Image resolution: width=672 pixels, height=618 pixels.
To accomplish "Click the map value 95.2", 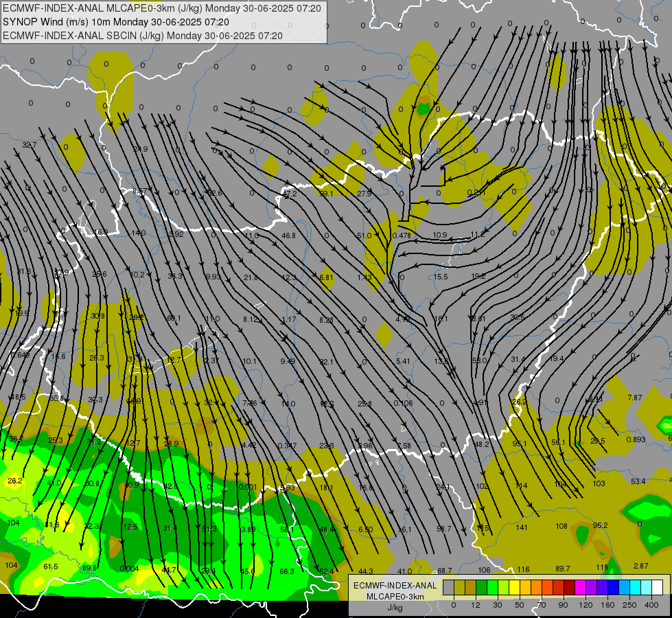I will (600, 525).
